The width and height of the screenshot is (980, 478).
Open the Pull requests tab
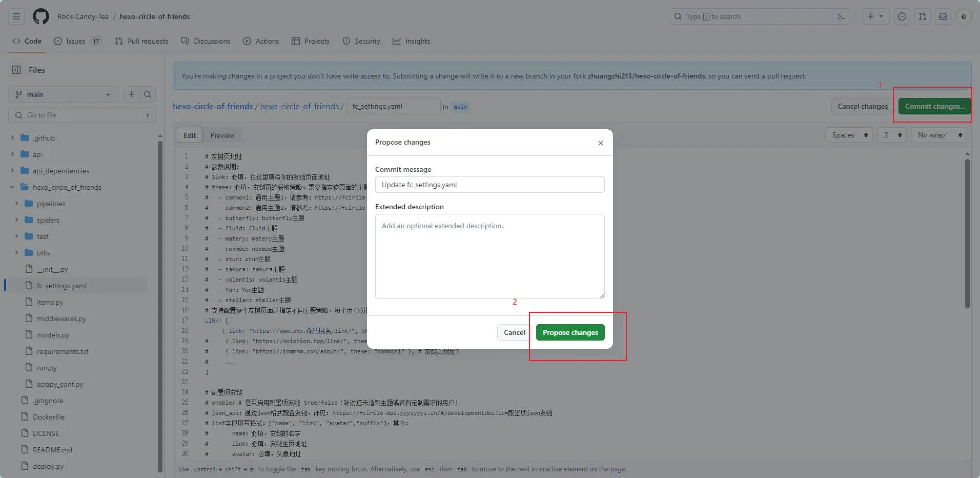pos(141,41)
